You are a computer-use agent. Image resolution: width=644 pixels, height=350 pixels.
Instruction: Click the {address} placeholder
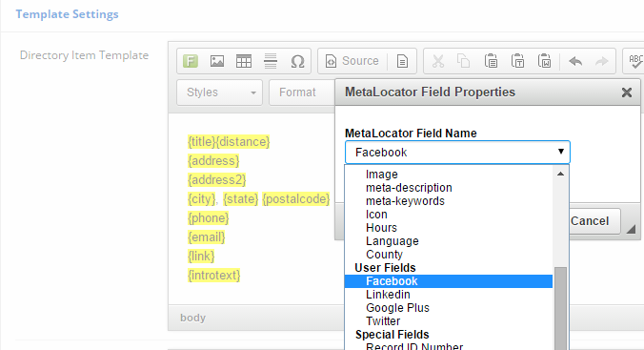tap(213, 161)
